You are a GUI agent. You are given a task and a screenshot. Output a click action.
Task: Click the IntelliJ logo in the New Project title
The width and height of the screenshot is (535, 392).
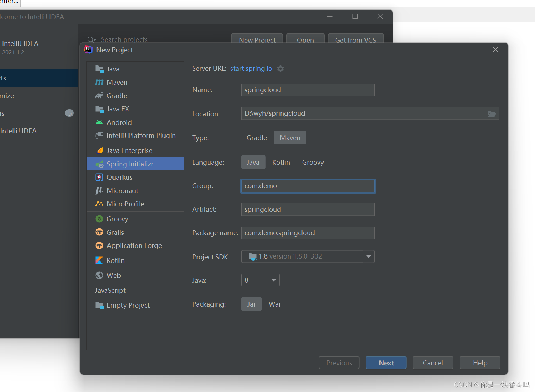click(x=88, y=49)
